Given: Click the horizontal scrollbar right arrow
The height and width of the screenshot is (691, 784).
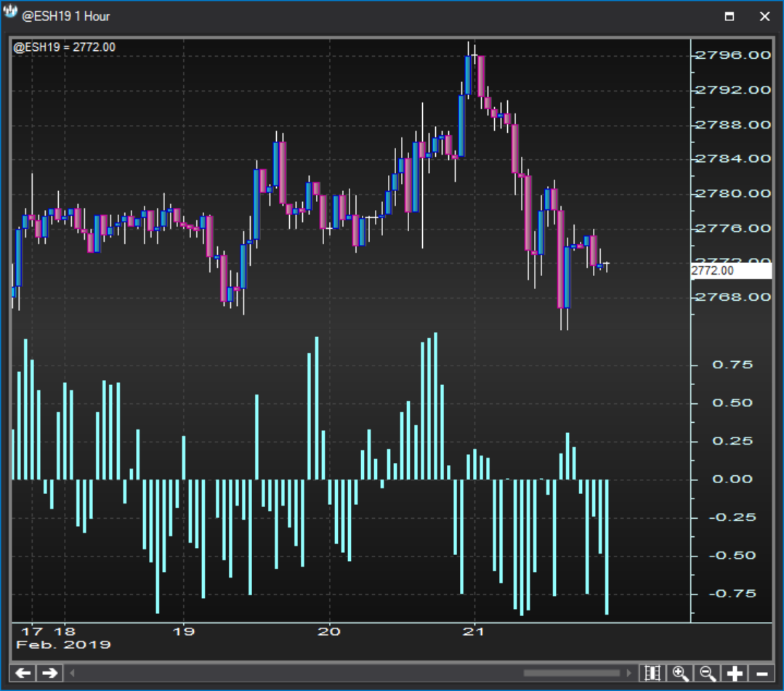Looking at the screenshot, I should click(x=629, y=673).
